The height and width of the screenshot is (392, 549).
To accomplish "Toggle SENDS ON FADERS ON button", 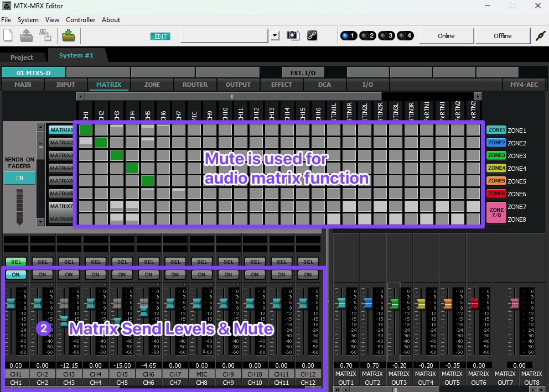I will point(19,178).
